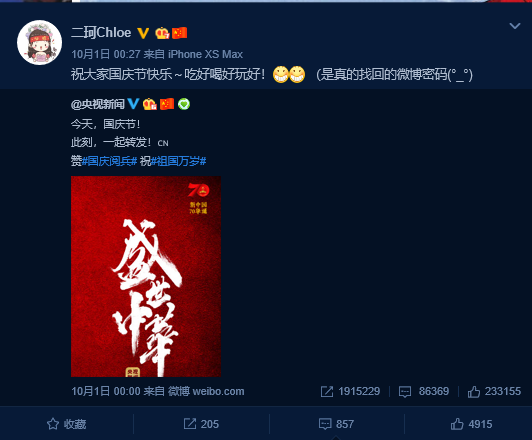The image size is (532, 440).
Task: Open the 二珂Chloe username link
Action: click(x=101, y=33)
